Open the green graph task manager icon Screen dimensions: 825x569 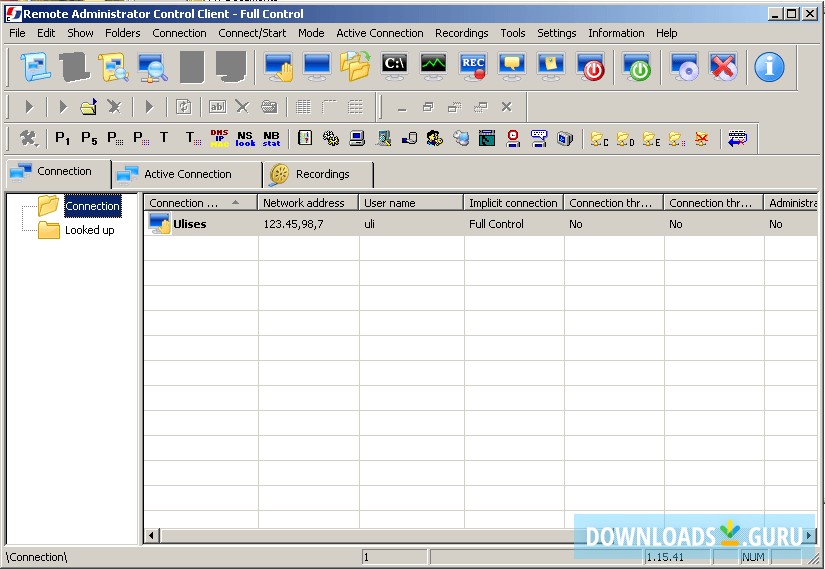[434, 67]
